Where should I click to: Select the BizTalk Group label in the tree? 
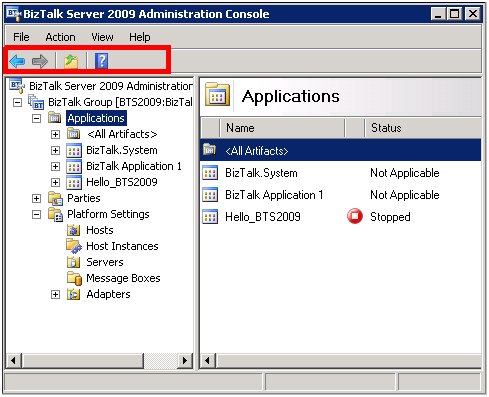pyautogui.click(x=120, y=102)
